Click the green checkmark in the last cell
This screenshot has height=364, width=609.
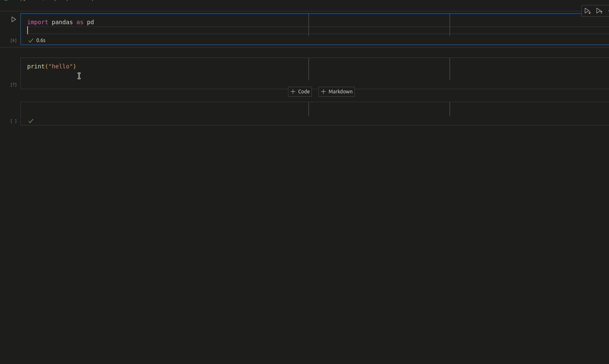click(31, 121)
